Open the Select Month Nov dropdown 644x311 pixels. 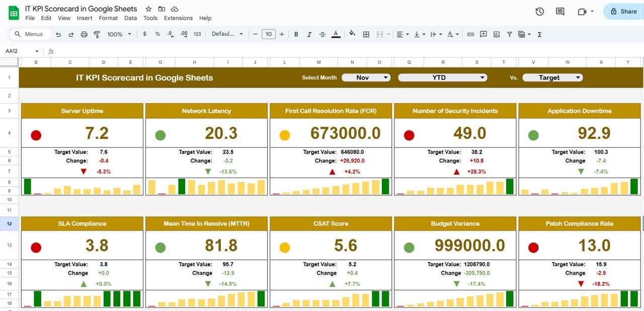click(x=366, y=77)
